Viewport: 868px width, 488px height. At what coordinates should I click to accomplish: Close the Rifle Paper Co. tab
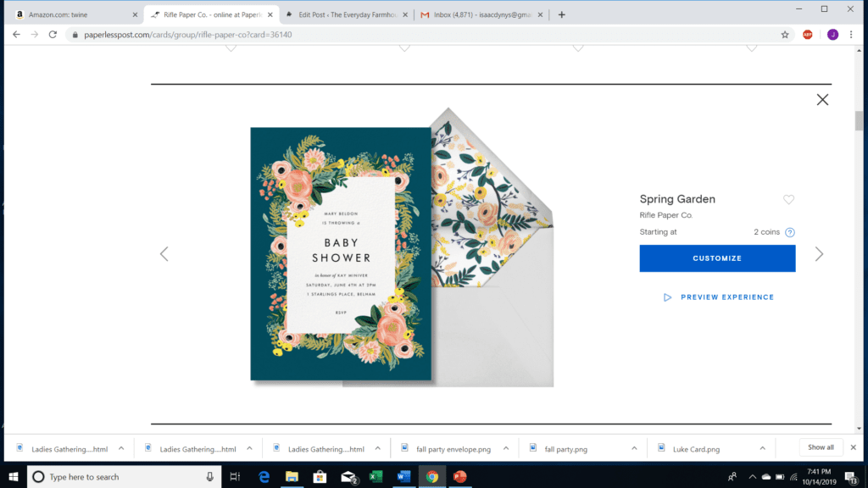(270, 15)
